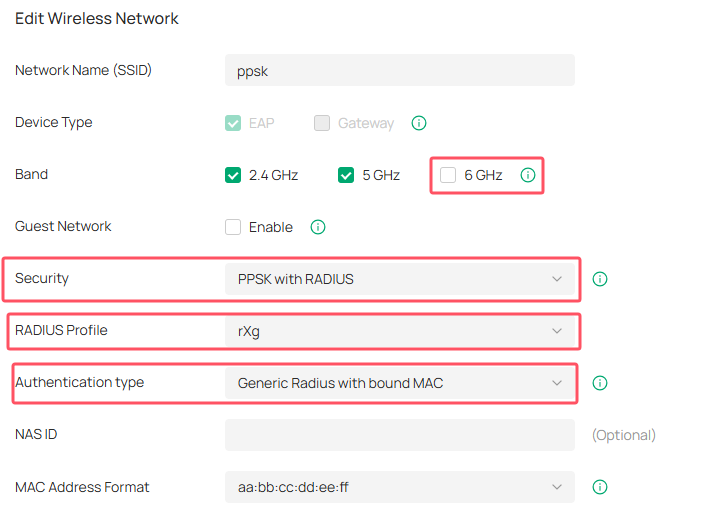
Task: Enable the 6 GHz band checkbox
Action: 448,175
